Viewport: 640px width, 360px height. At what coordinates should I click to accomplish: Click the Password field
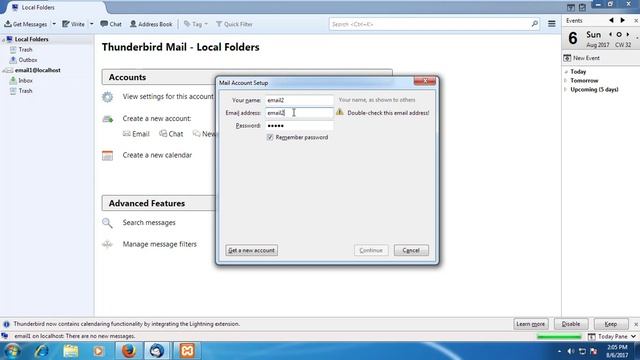[299, 126]
